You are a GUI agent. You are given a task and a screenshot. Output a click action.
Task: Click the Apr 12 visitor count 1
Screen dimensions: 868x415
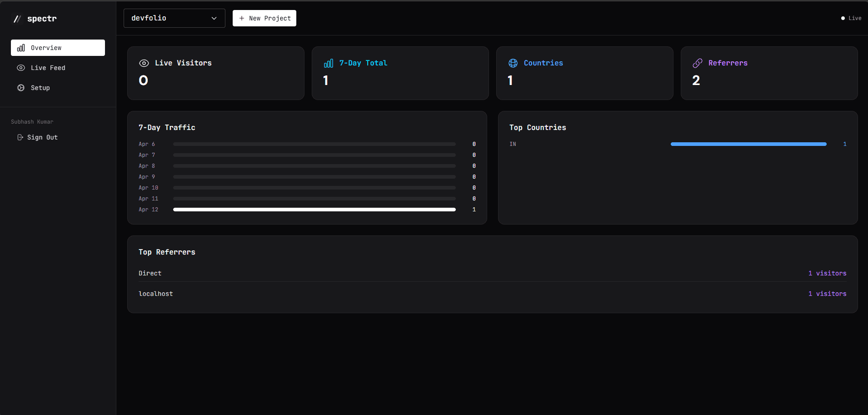point(474,210)
